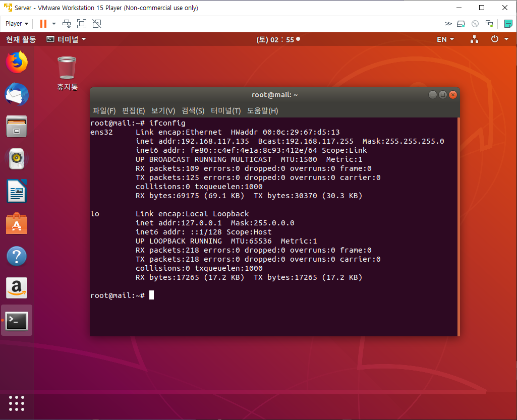Viewport: 517px width, 420px height.
Task: Click HWaddr 00:0c:29:67:d5:13 text
Action: (285, 132)
